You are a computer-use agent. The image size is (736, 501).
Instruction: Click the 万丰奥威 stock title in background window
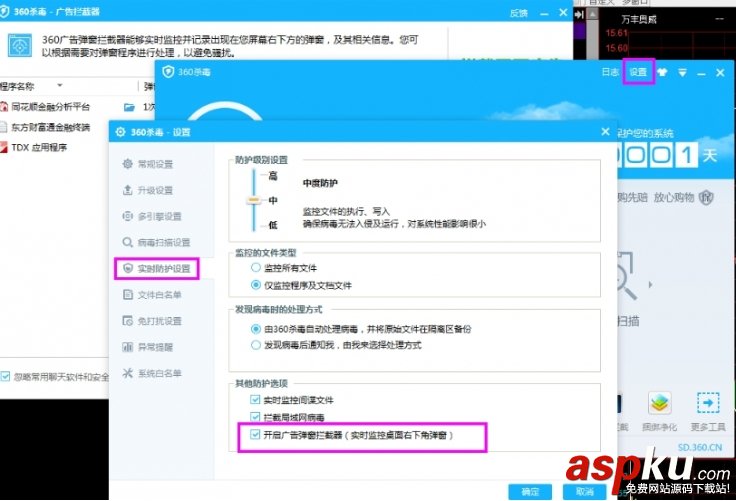point(639,19)
